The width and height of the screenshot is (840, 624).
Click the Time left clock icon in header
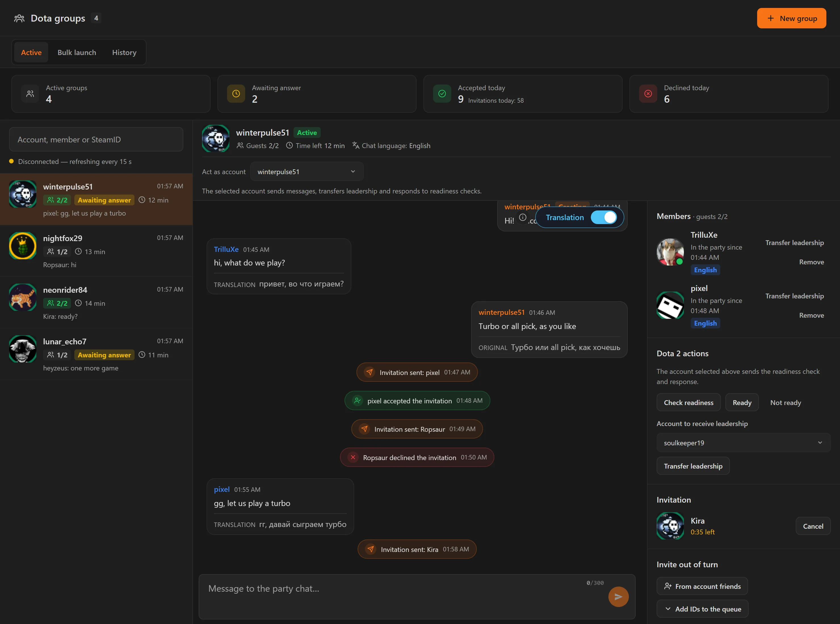(x=289, y=146)
